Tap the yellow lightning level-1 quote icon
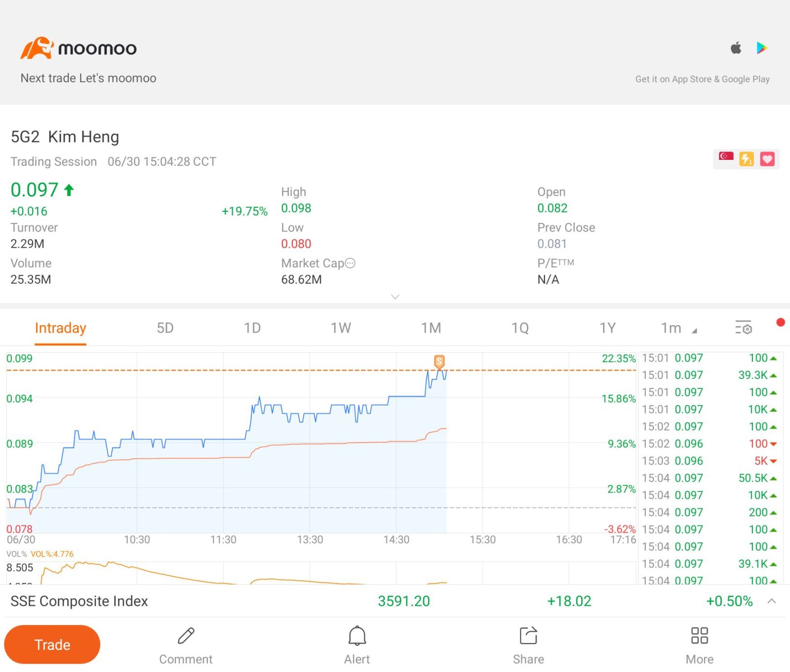The height and width of the screenshot is (672, 790). (747, 159)
